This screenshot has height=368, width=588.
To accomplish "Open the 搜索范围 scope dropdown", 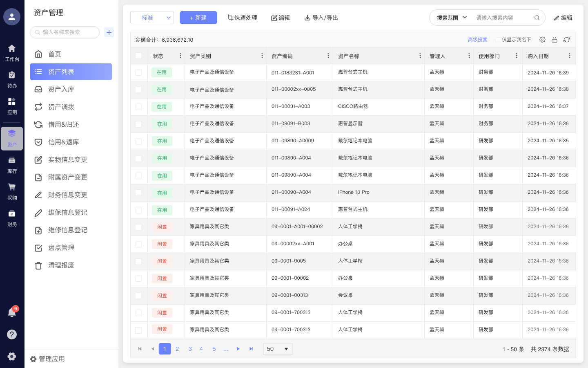I will point(452,18).
